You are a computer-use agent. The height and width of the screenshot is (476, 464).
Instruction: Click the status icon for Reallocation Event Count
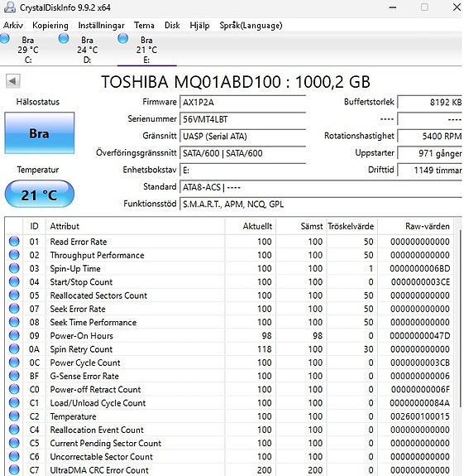(x=14, y=430)
